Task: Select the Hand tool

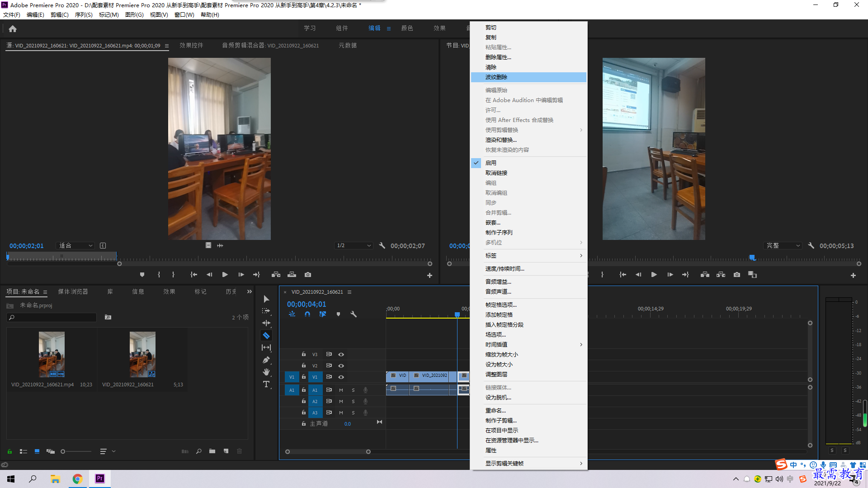Action: (266, 372)
